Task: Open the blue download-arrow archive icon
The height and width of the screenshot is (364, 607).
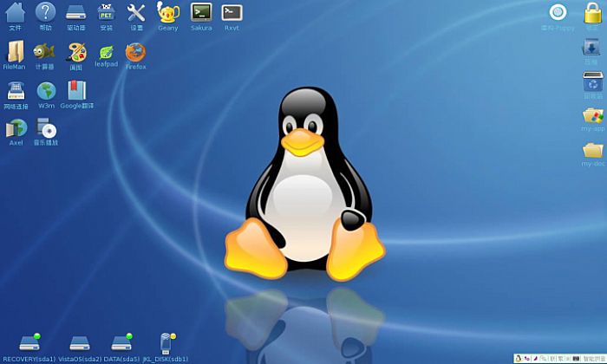Action: (x=591, y=48)
